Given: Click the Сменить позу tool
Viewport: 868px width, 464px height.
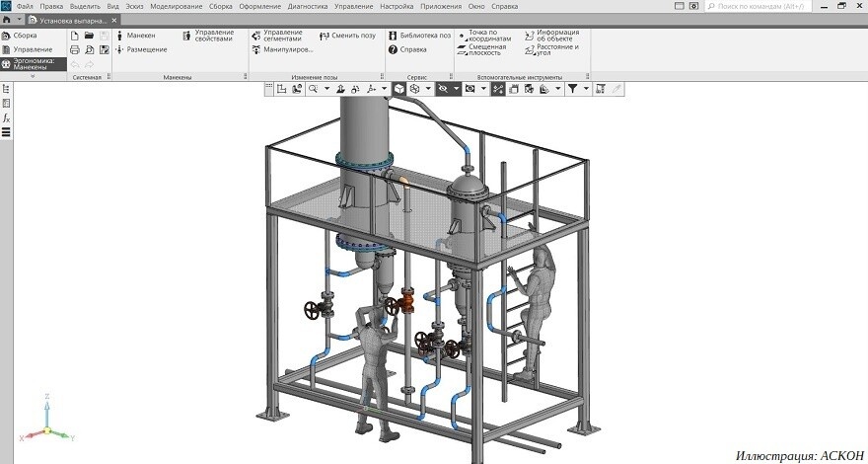Looking at the screenshot, I should click(x=347, y=36).
